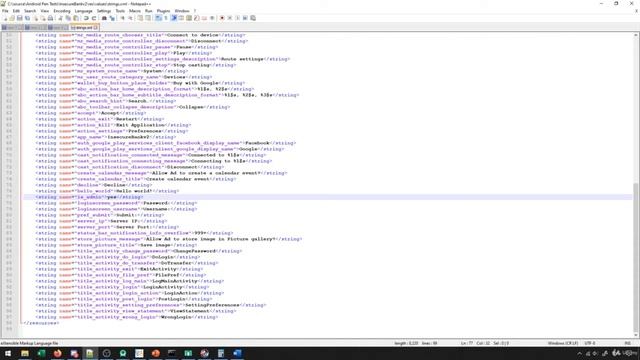Click the 'Create calendar event' string line

point(136,179)
